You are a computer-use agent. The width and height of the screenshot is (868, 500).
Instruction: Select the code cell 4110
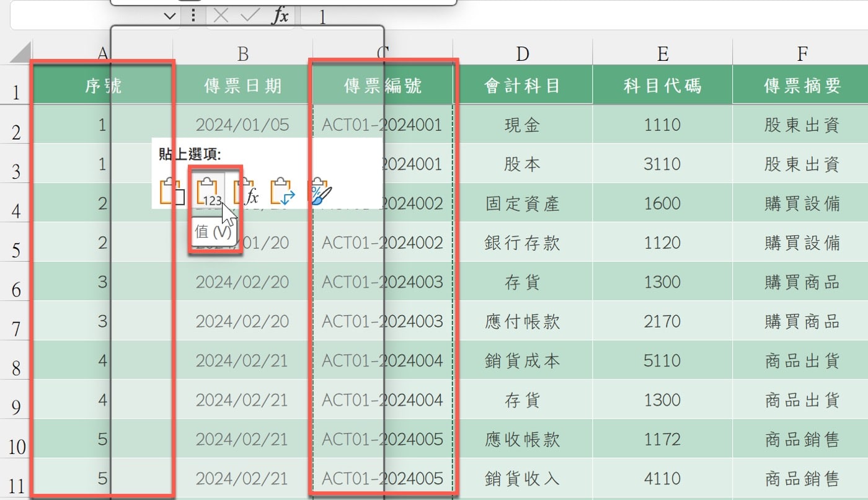pyautogui.click(x=662, y=478)
